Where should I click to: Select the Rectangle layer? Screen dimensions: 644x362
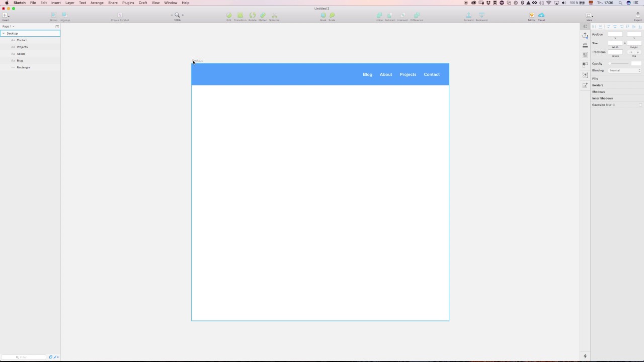pyautogui.click(x=30, y=67)
